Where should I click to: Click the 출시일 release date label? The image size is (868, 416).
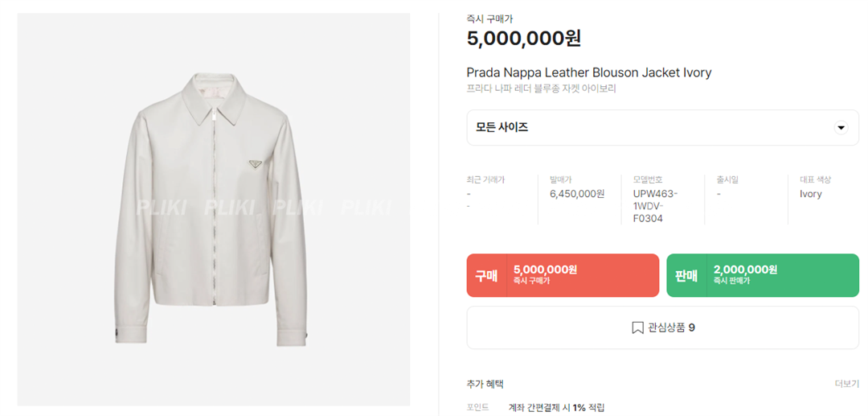pyautogui.click(x=727, y=179)
